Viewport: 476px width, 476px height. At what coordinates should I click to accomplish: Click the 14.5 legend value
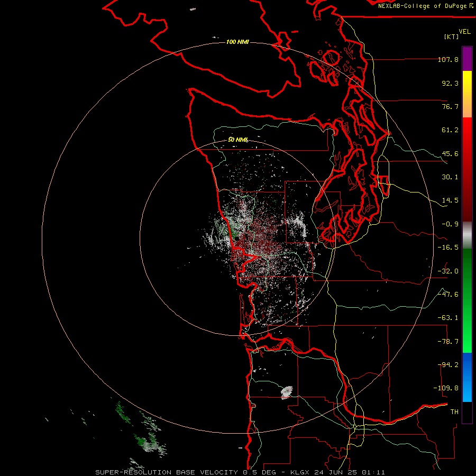click(450, 200)
